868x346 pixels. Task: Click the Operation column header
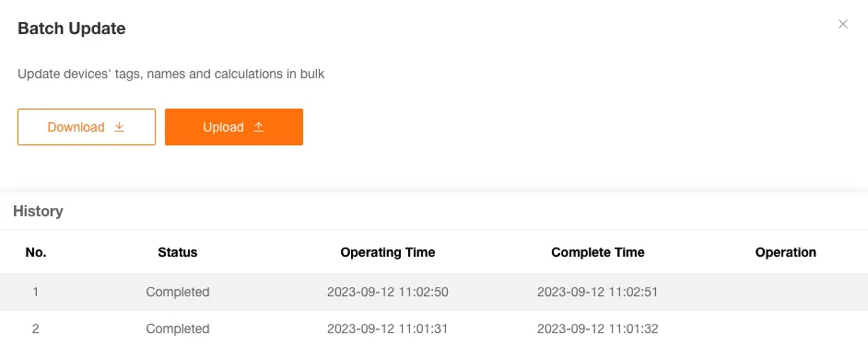[x=785, y=252]
